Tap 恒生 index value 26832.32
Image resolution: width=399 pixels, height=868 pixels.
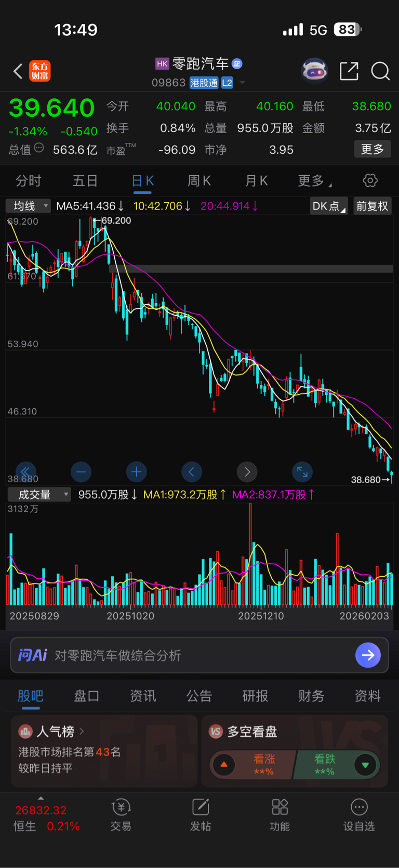tap(41, 810)
